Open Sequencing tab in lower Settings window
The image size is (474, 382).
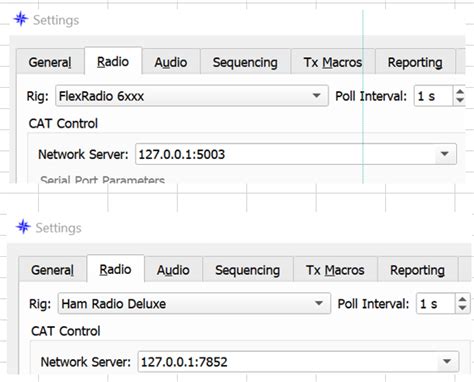(248, 270)
